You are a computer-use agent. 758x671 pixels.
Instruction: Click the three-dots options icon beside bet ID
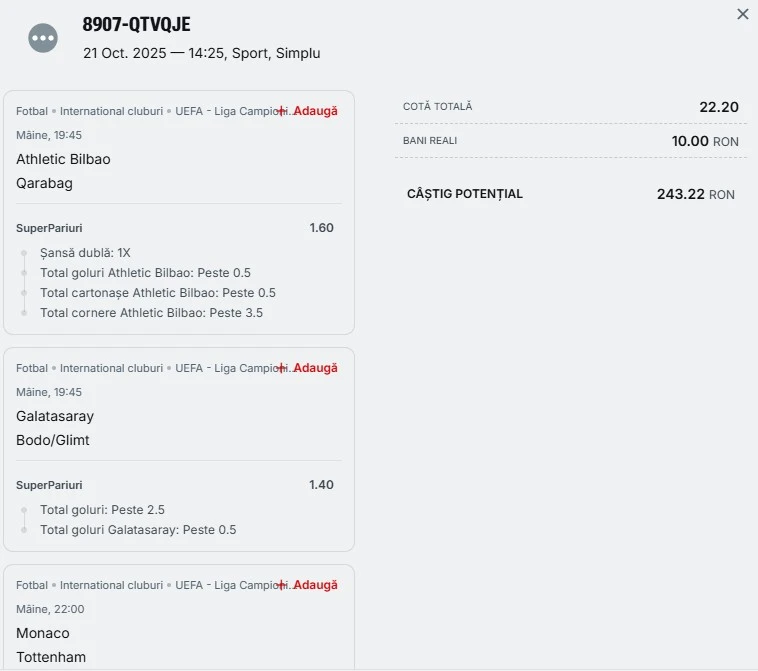[x=43, y=39]
